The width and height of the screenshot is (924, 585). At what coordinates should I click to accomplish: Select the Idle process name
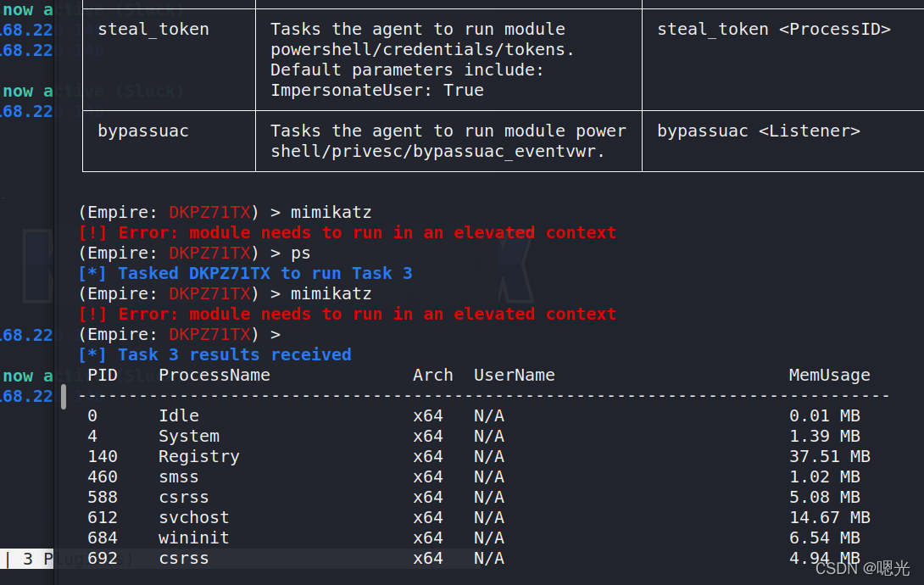[179, 416]
